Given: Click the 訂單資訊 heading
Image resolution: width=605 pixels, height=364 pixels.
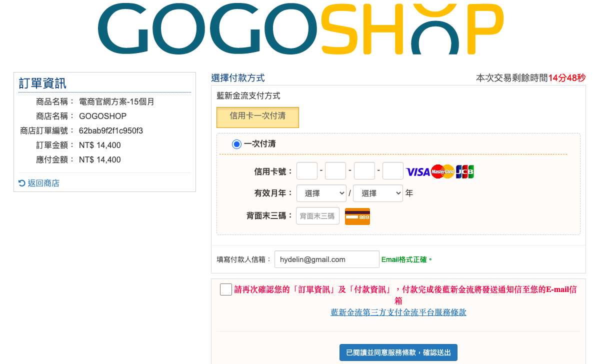Looking at the screenshot, I should [x=42, y=83].
